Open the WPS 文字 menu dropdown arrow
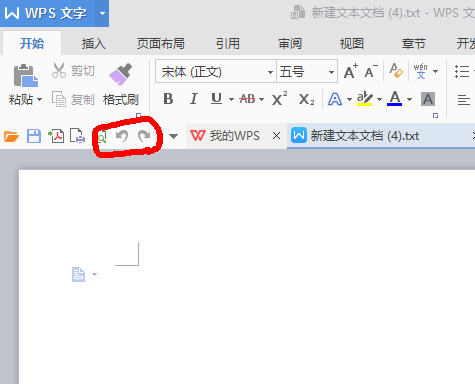475x384 pixels. tap(102, 13)
